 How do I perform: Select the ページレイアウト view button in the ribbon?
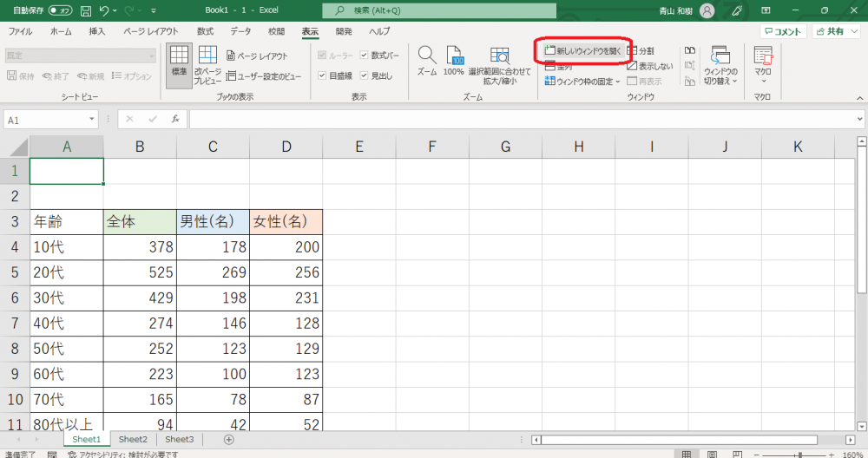(257, 56)
